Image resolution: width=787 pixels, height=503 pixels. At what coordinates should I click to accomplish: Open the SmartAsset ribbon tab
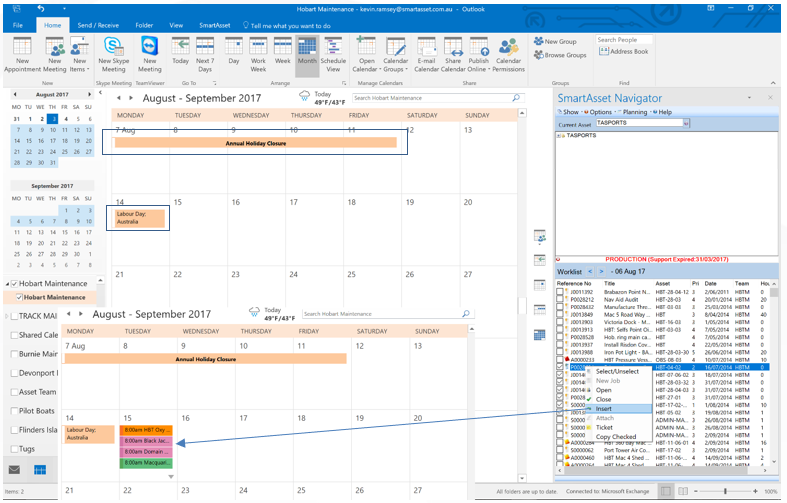point(215,25)
